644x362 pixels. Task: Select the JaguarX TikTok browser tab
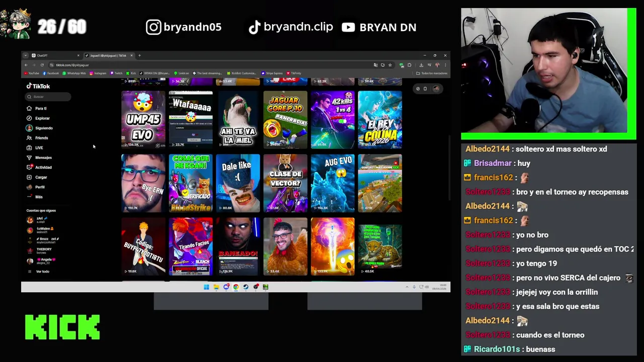coord(109,55)
